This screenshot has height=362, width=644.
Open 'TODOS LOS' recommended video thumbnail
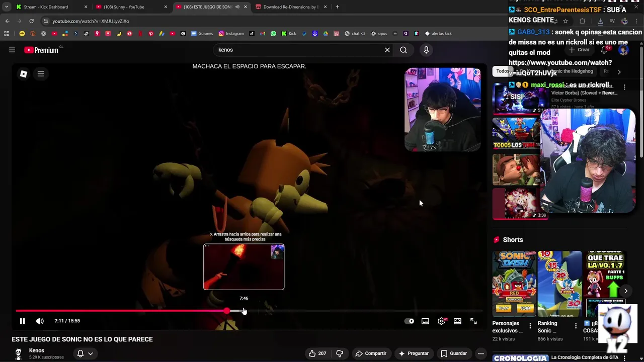point(516,133)
